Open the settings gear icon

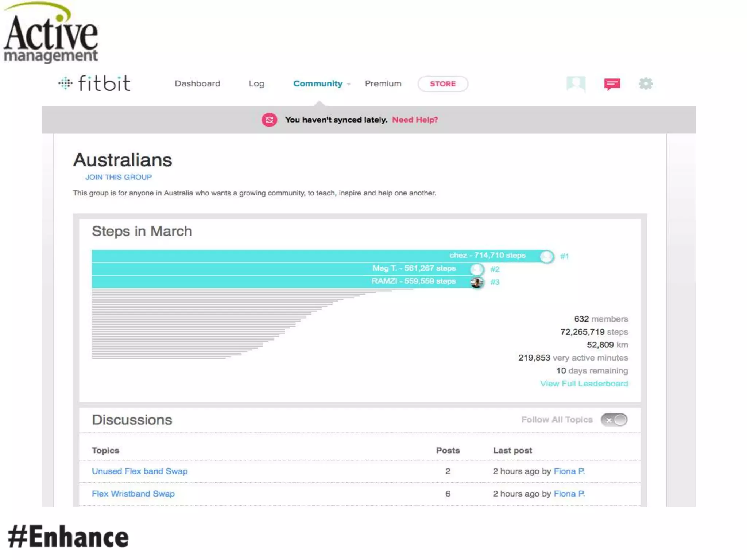pos(646,84)
